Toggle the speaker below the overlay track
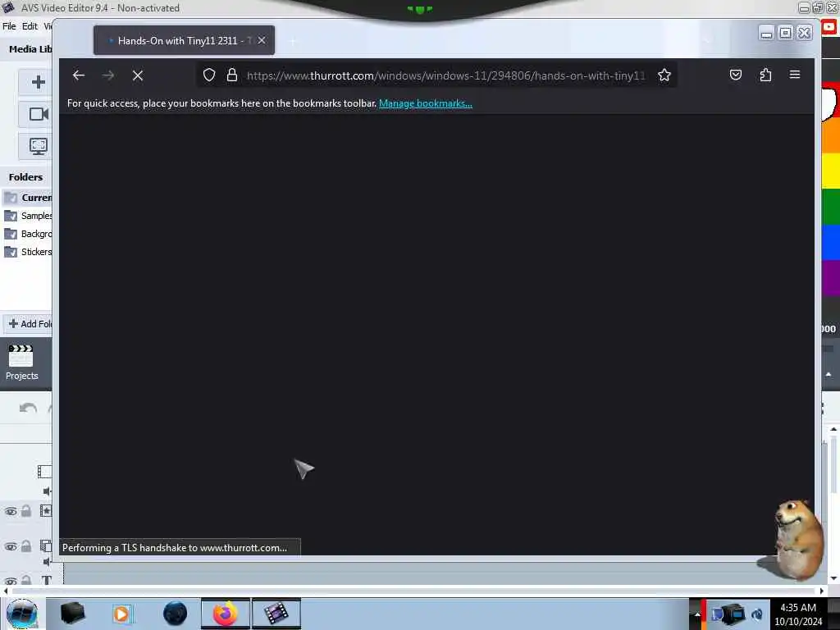Image resolution: width=840 pixels, height=630 pixels. point(47,561)
